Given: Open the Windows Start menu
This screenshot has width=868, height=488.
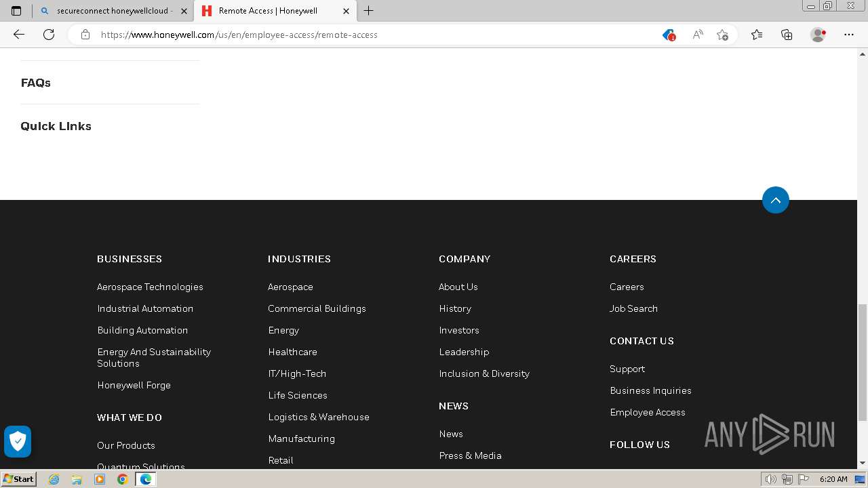Looking at the screenshot, I should point(19,479).
